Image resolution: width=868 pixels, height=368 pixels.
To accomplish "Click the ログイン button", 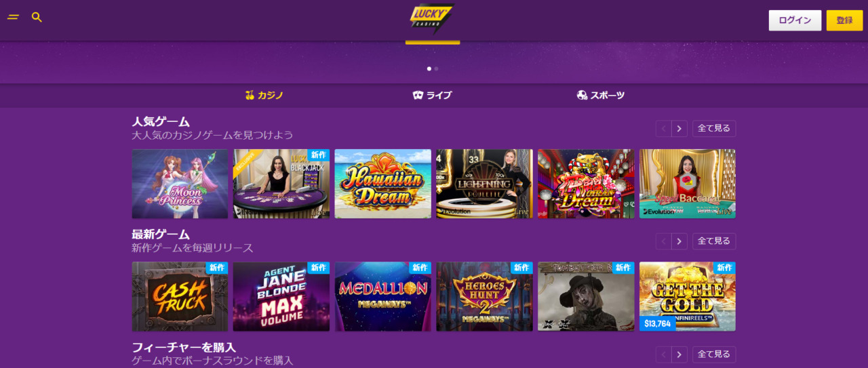I will click(x=795, y=20).
